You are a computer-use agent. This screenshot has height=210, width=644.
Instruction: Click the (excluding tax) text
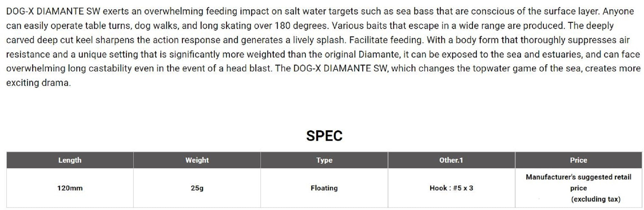pos(595,199)
